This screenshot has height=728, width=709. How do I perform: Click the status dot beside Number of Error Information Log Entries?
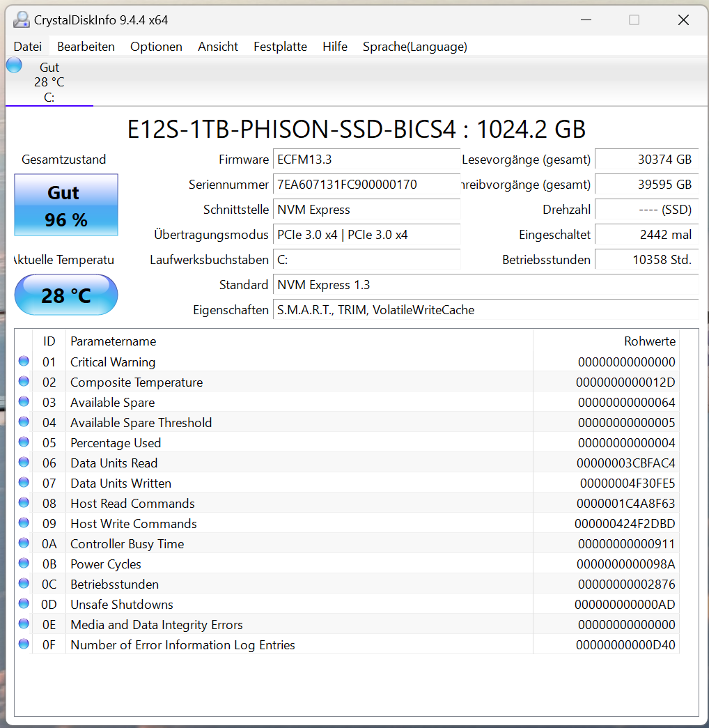pyautogui.click(x=24, y=644)
